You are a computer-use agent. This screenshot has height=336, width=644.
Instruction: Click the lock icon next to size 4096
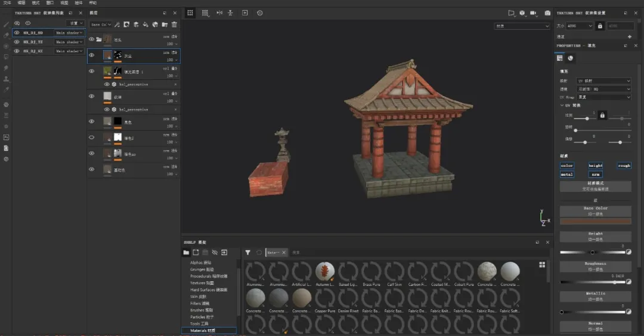click(x=600, y=26)
